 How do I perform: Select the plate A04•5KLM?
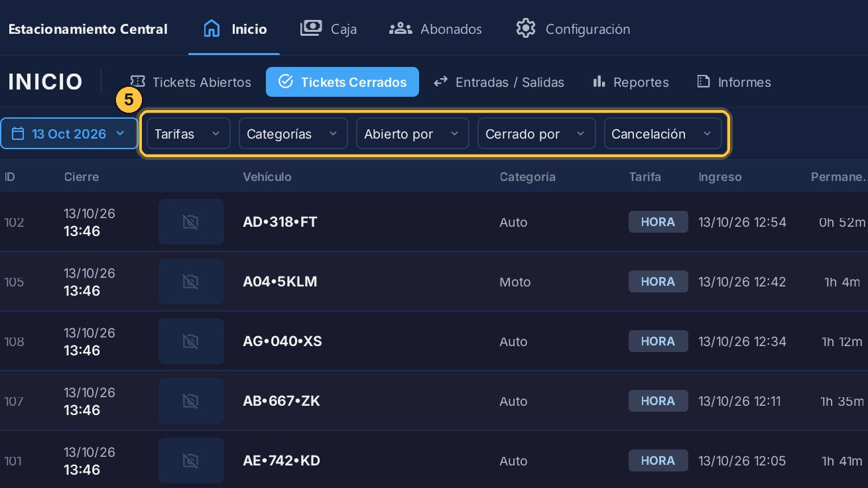click(280, 282)
